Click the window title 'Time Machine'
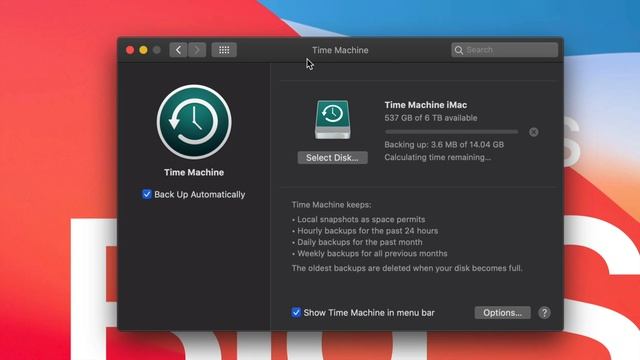Viewport: 640px width, 360px height. [x=340, y=50]
